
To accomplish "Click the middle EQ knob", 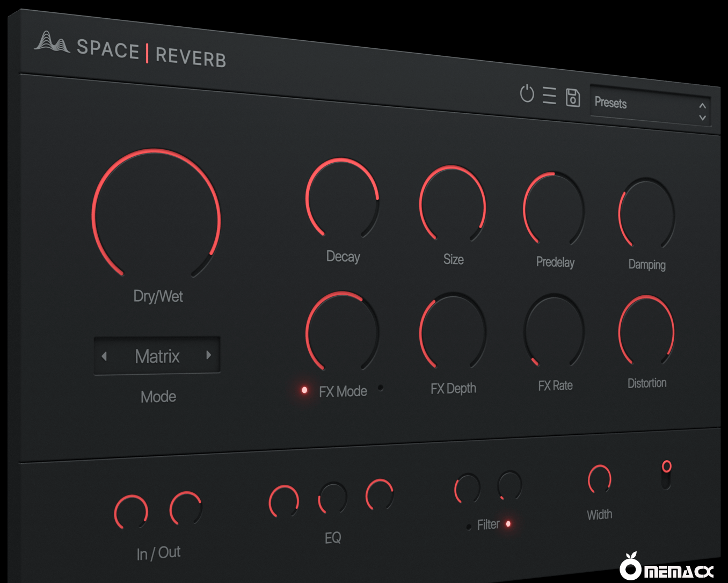I will [x=332, y=498].
